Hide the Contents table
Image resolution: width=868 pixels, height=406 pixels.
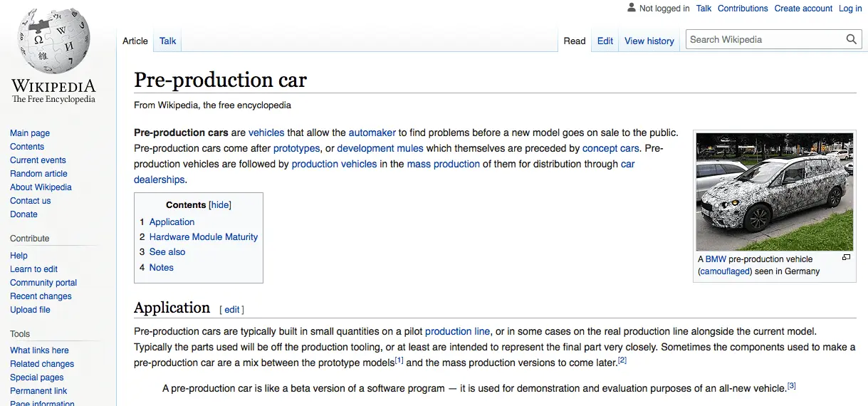tap(220, 204)
